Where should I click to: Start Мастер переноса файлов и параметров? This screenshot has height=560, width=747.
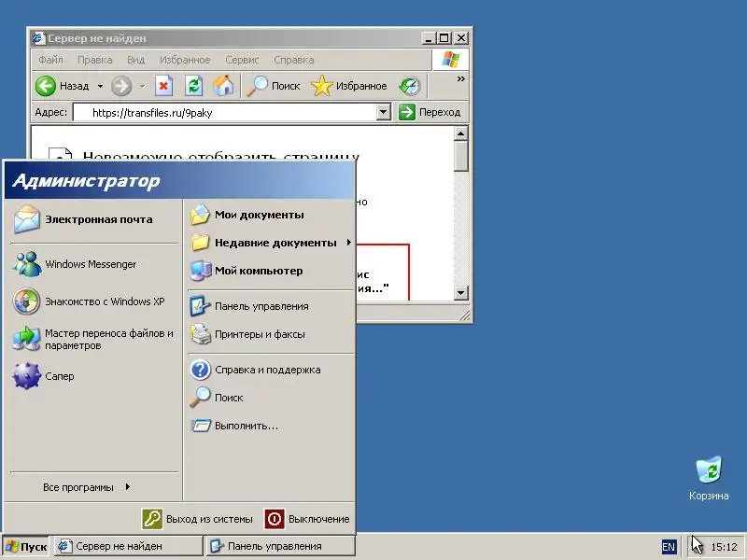(x=94, y=339)
